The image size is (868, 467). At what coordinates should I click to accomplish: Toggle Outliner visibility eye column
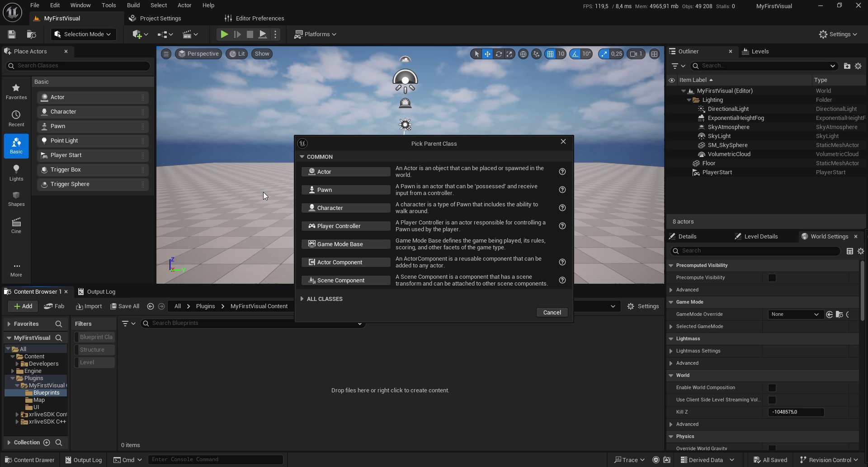[x=672, y=80]
